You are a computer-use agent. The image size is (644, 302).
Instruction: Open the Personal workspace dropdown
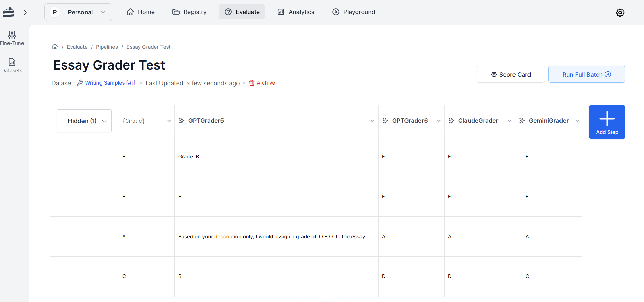(78, 12)
